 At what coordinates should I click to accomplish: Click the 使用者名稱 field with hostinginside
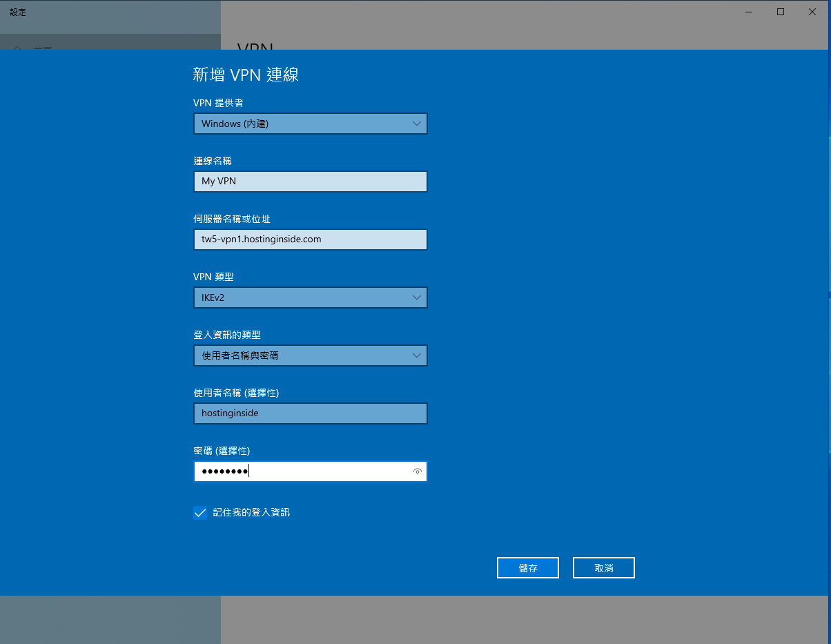[311, 413]
